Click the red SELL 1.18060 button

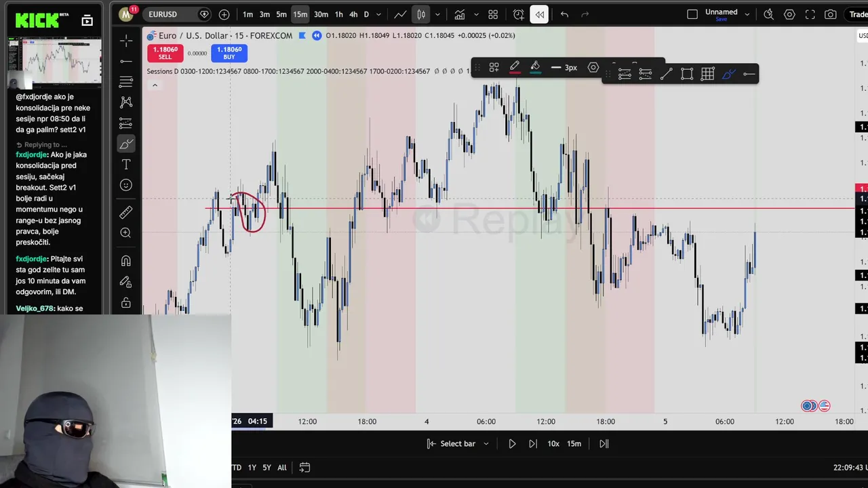pyautogui.click(x=165, y=53)
